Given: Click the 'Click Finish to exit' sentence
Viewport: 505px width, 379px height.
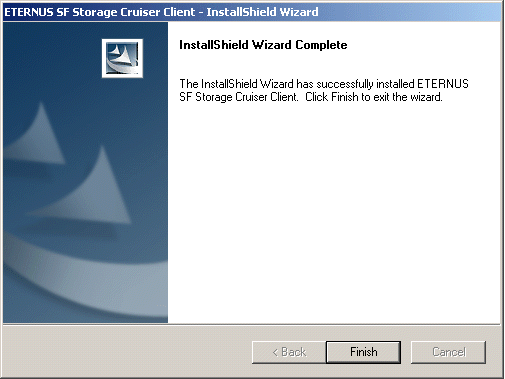Looking at the screenshot, I should [x=374, y=97].
